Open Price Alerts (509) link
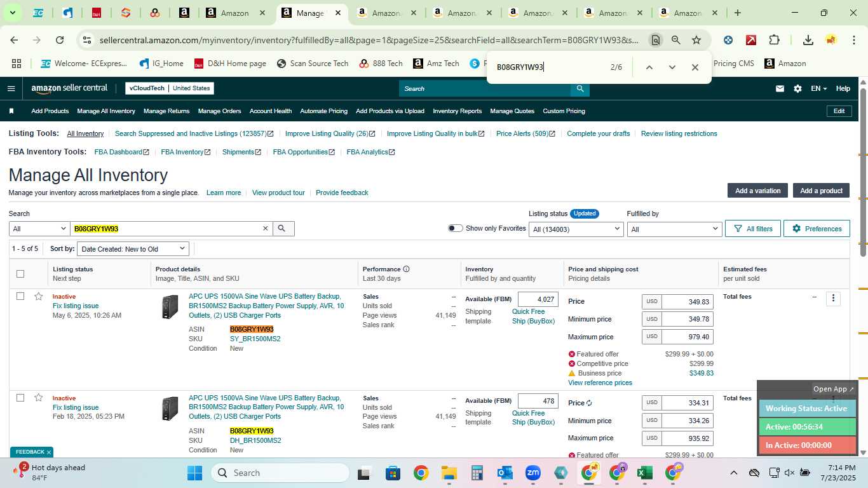This screenshot has height=488, width=868. coord(526,134)
